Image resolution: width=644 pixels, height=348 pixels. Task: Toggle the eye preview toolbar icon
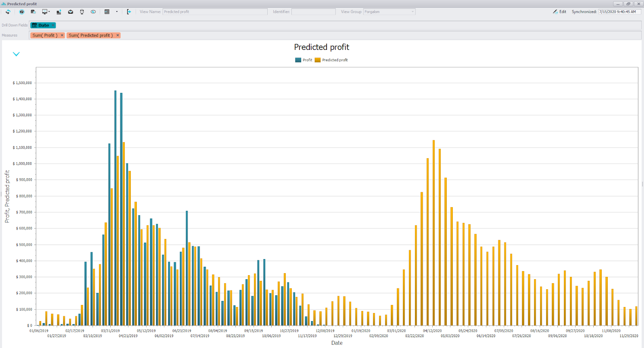point(93,12)
